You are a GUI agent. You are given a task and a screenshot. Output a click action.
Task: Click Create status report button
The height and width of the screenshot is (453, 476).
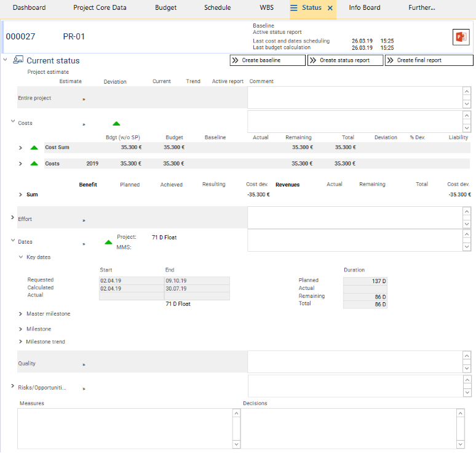point(345,60)
